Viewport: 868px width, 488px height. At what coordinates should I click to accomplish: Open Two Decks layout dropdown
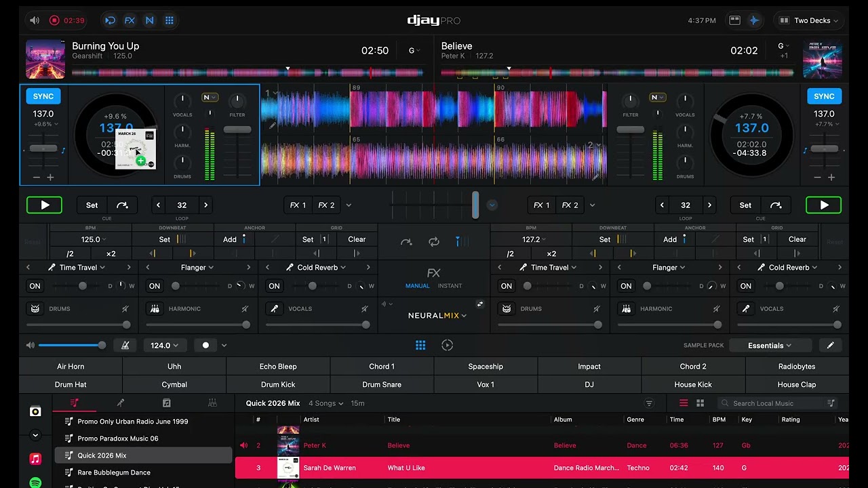pos(808,20)
